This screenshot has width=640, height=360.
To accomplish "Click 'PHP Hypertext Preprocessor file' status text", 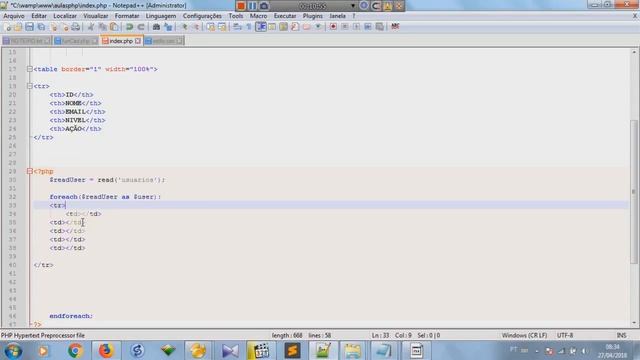I will tap(43, 336).
